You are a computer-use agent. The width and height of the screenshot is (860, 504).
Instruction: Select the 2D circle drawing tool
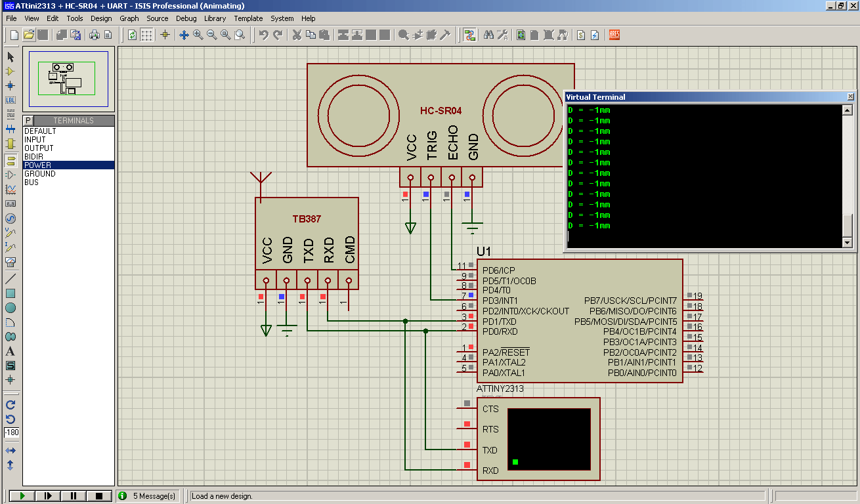click(x=11, y=308)
